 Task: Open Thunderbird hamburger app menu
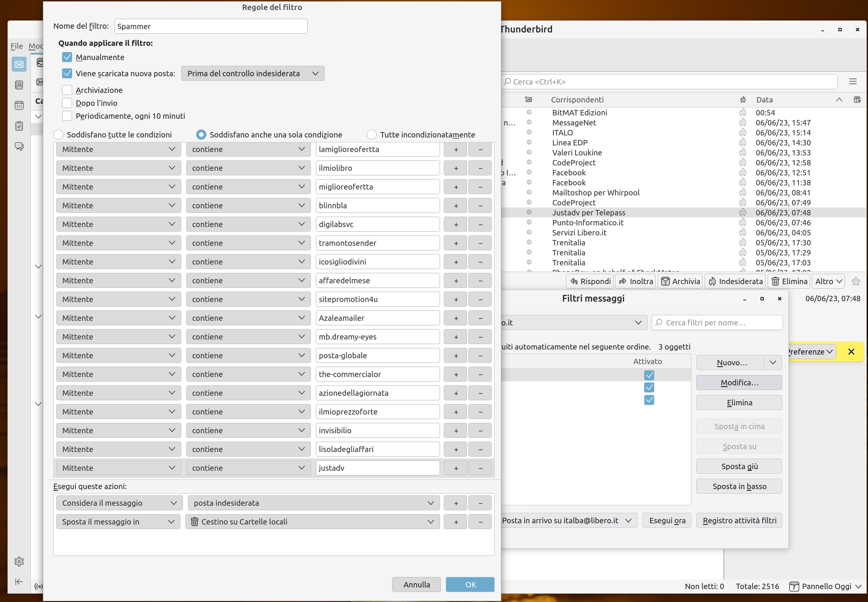pos(853,82)
